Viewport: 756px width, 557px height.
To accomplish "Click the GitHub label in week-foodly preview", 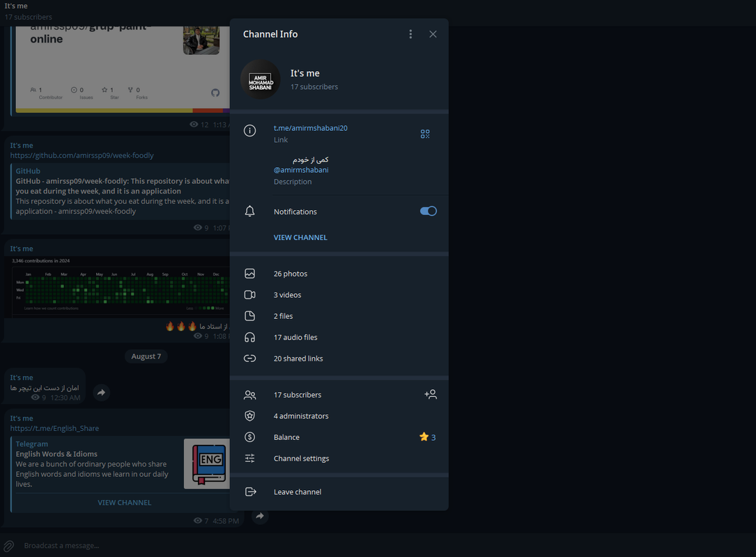I will [28, 171].
